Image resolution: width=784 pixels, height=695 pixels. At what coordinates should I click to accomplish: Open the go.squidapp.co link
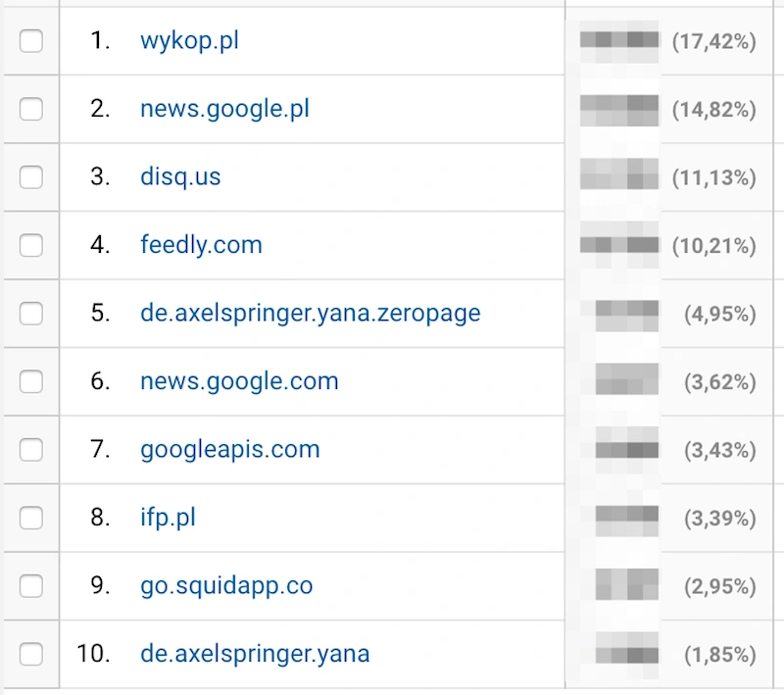pos(226,585)
